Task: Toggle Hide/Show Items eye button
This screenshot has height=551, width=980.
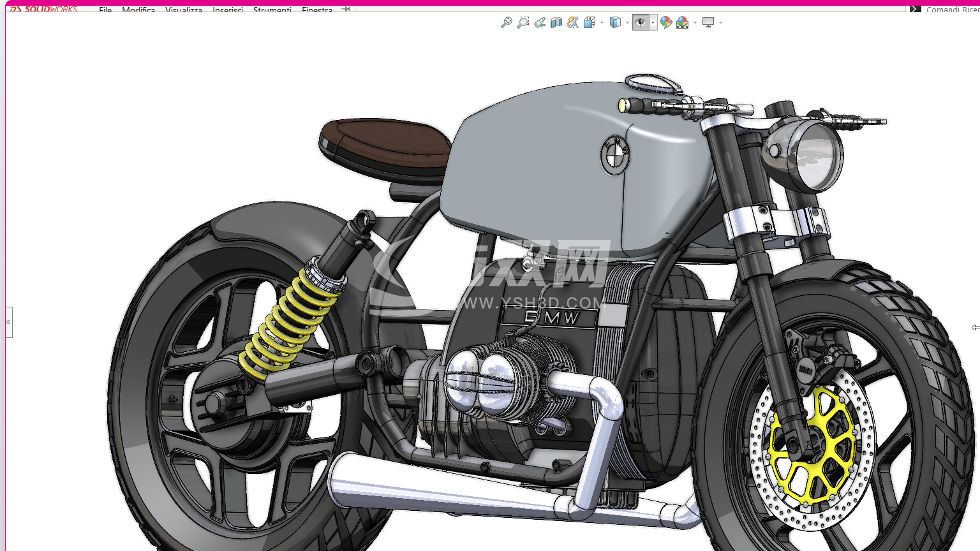Action: (641, 22)
